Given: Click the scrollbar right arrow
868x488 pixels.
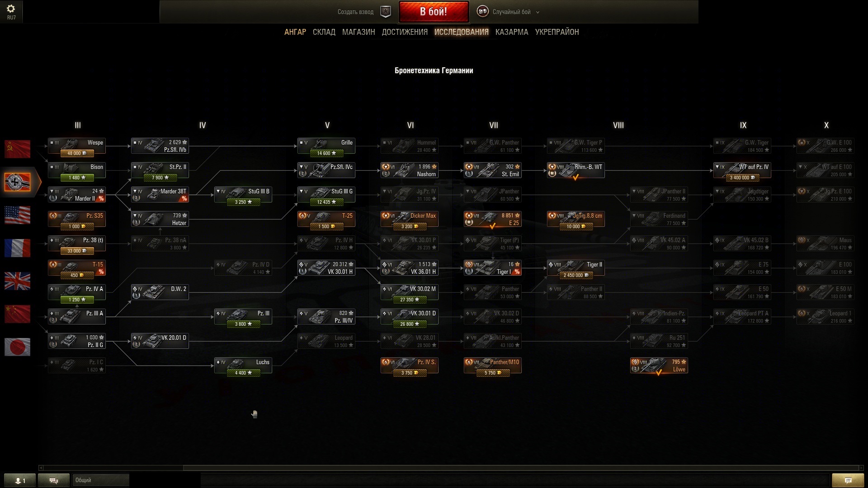Looking at the screenshot, I should [861, 468].
